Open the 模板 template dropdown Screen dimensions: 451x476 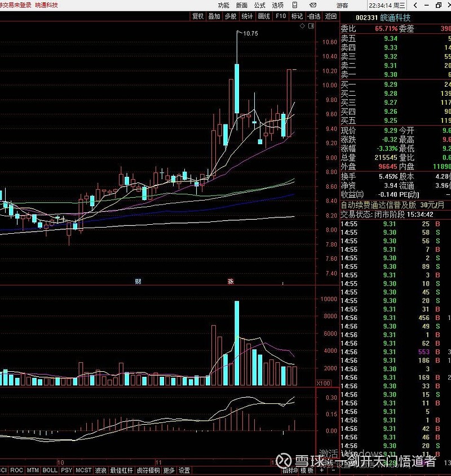click(306, 470)
